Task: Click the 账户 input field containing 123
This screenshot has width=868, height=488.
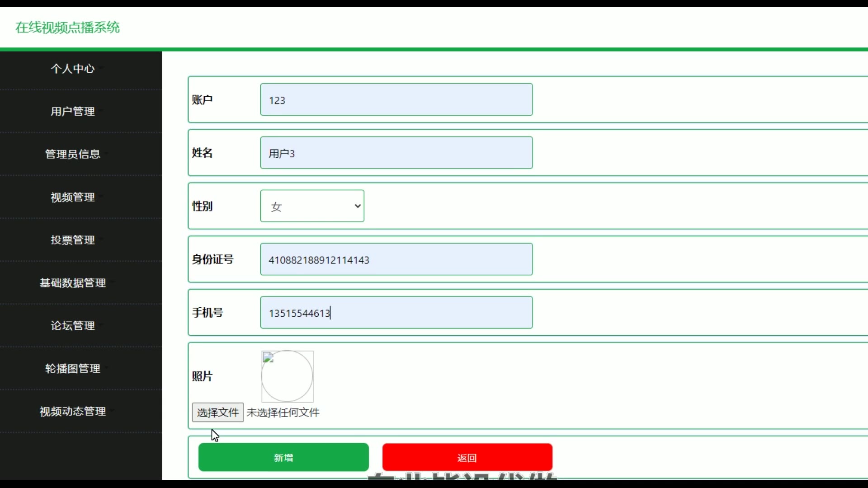Action: [396, 99]
